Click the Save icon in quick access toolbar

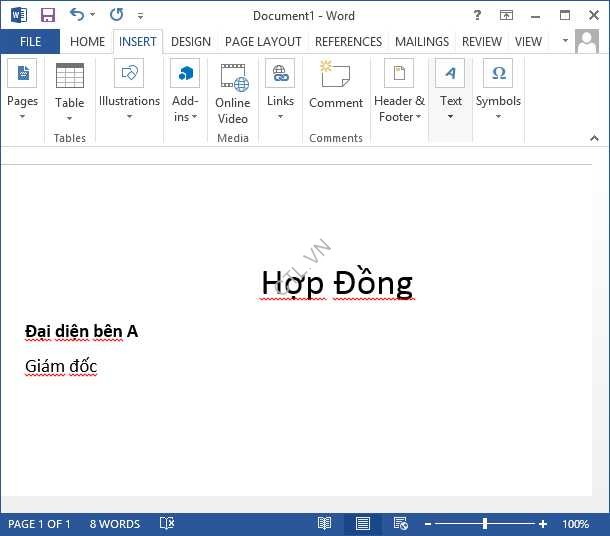click(x=47, y=15)
